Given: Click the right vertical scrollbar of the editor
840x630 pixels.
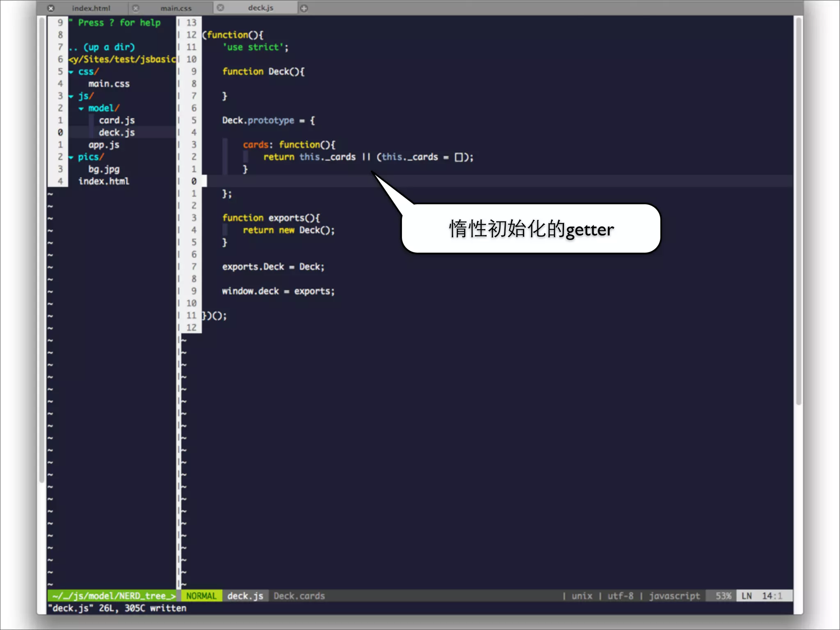Looking at the screenshot, I should (798, 211).
